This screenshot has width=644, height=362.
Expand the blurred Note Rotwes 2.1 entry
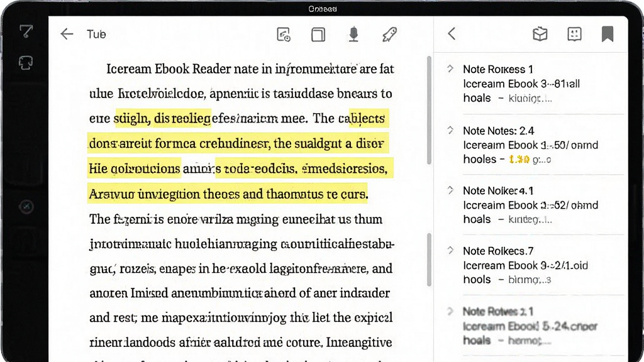[x=450, y=311]
